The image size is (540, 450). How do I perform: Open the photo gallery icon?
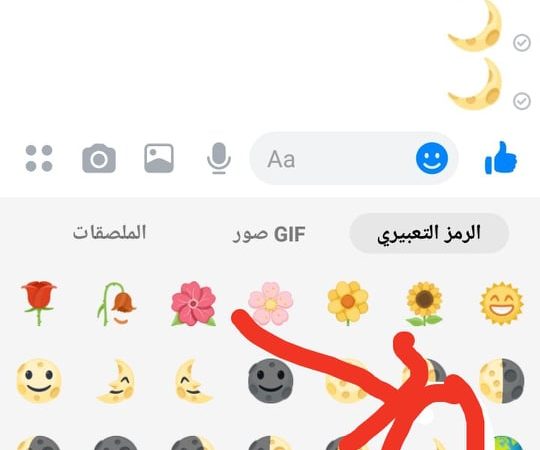click(x=159, y=158)
